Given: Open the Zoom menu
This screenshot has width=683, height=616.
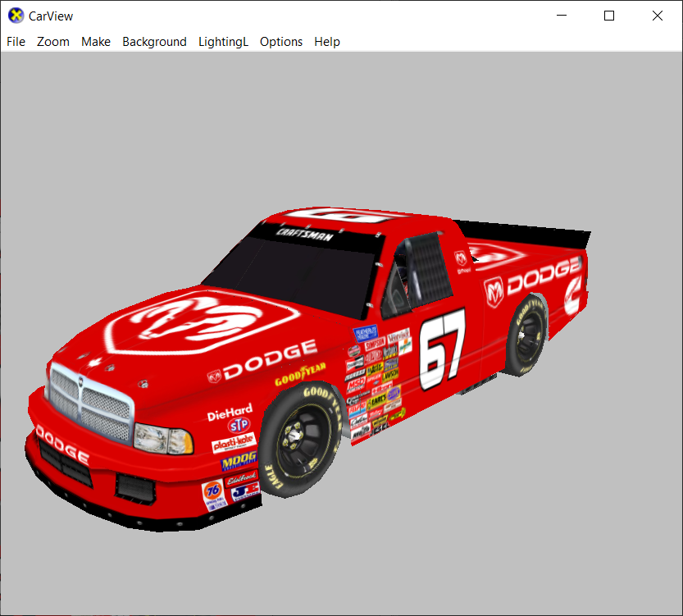Looking at the screenshot, I should (53, 42).
